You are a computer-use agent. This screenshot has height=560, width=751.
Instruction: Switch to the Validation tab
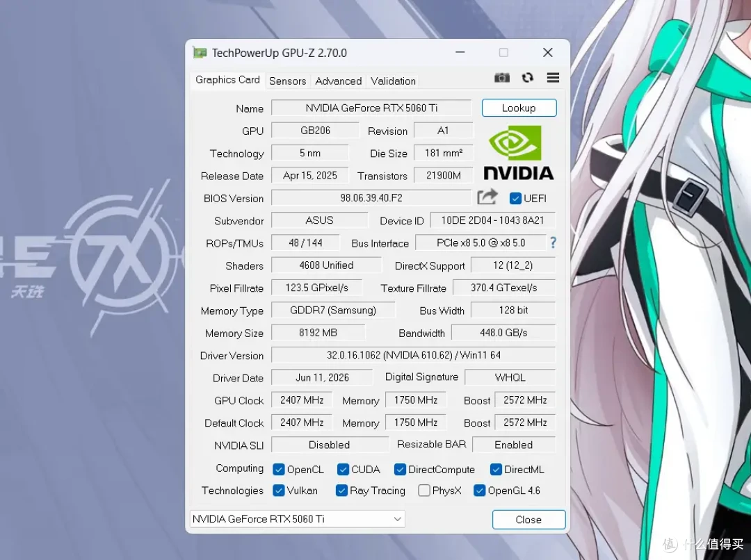click(393, 81)
